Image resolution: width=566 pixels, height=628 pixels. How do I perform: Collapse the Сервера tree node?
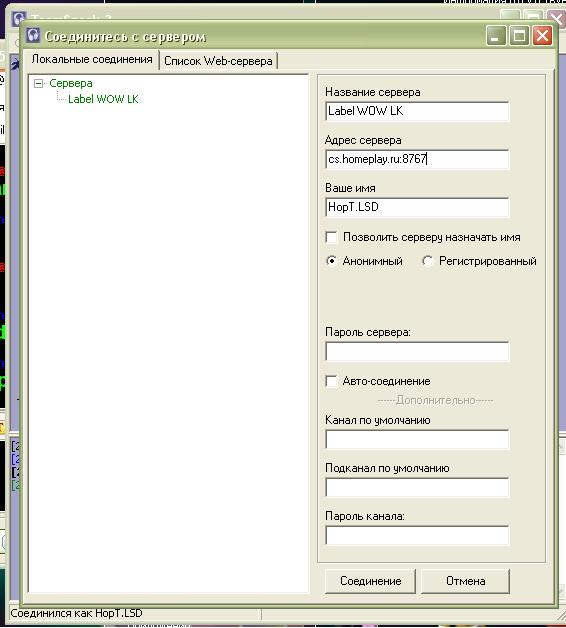point(38,83)
